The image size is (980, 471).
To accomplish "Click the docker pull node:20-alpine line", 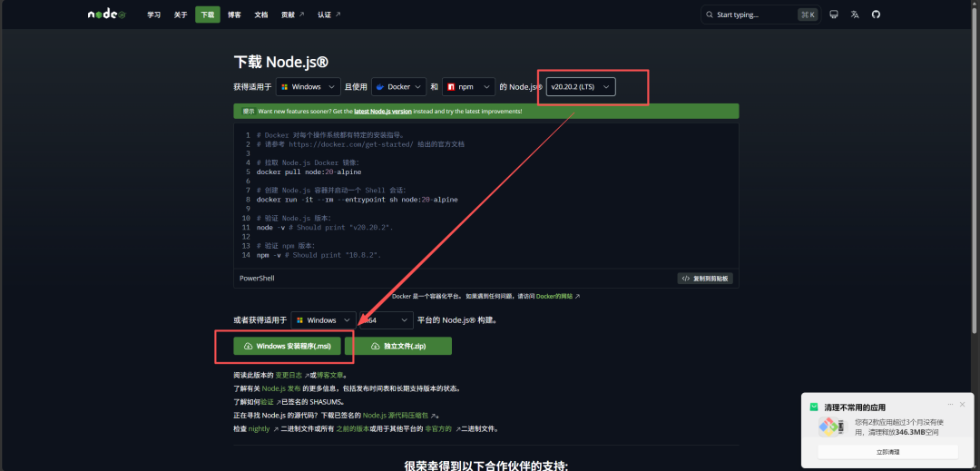I will [x=309, y=172].
